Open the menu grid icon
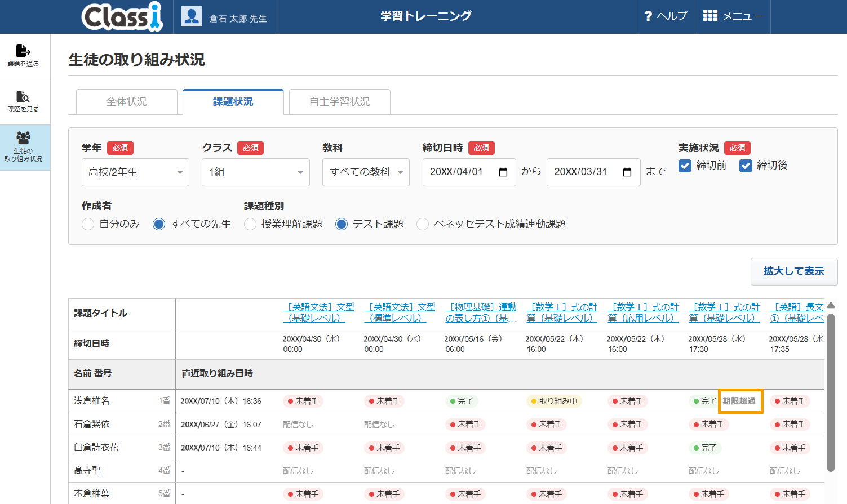The width and height of the screenshot is (847, 504). pos(710,16)
